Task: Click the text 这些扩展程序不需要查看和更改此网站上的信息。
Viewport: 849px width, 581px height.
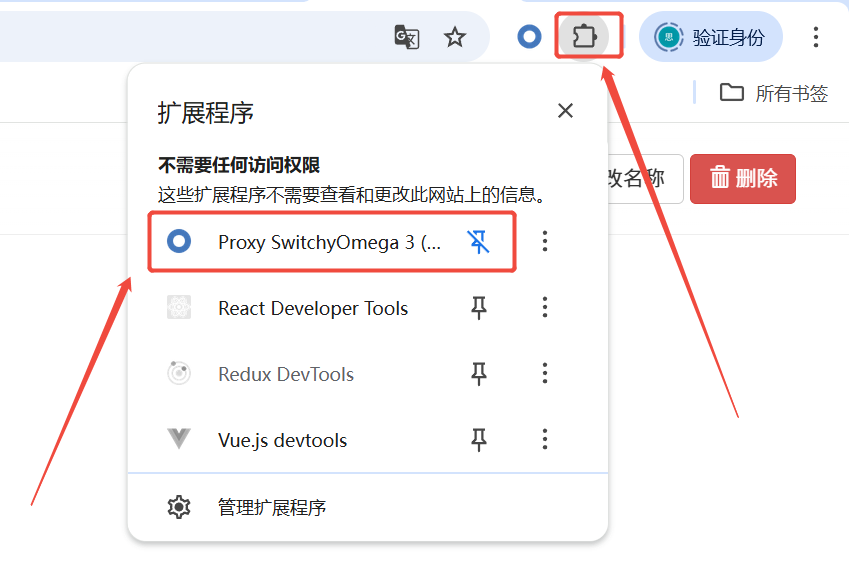Action: click(x=352, y=194)
